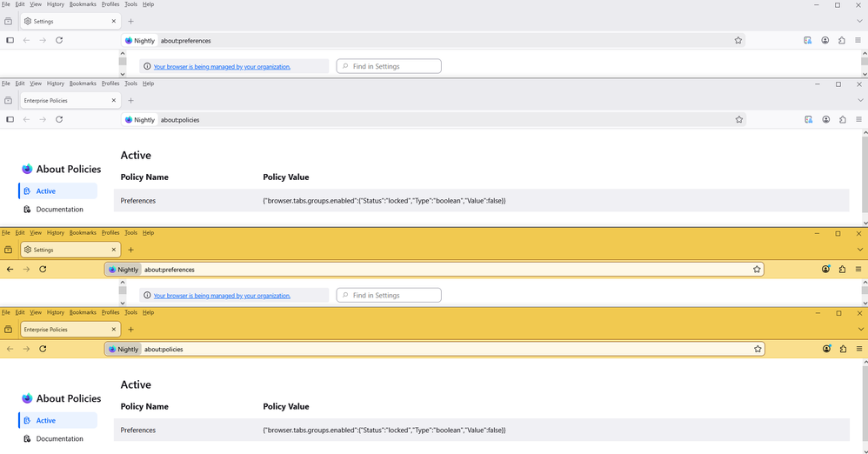Click the bookmark star in the gray about:preferences window
The width and height of the screenshot is (868, 454).
tap(738, 40)
